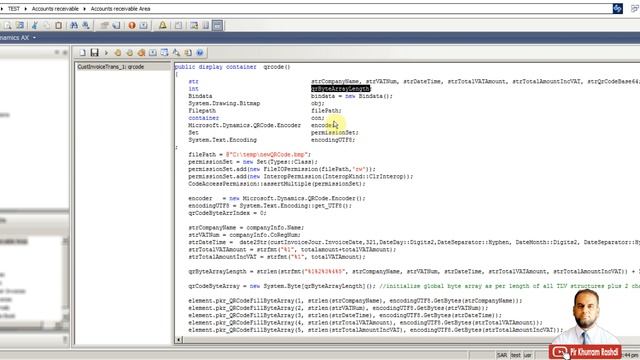The width and height of the screenshot is (640, 360).
Task: Click the System.Drawing.Bitmap declaration
Action: point(224,103)
